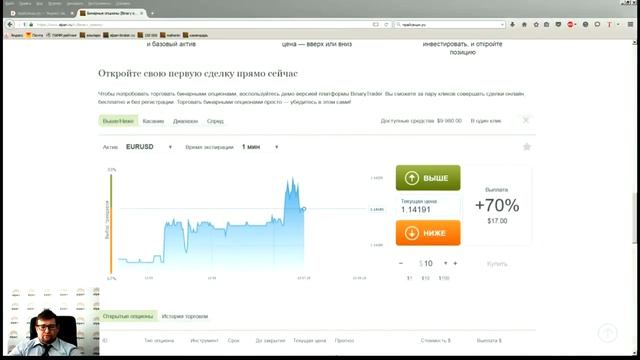This screenshot has width=640, height=360.
Task: Click the Pocket icon in browser toolbar
Action: pyautogui.click(x=558, y=24)
